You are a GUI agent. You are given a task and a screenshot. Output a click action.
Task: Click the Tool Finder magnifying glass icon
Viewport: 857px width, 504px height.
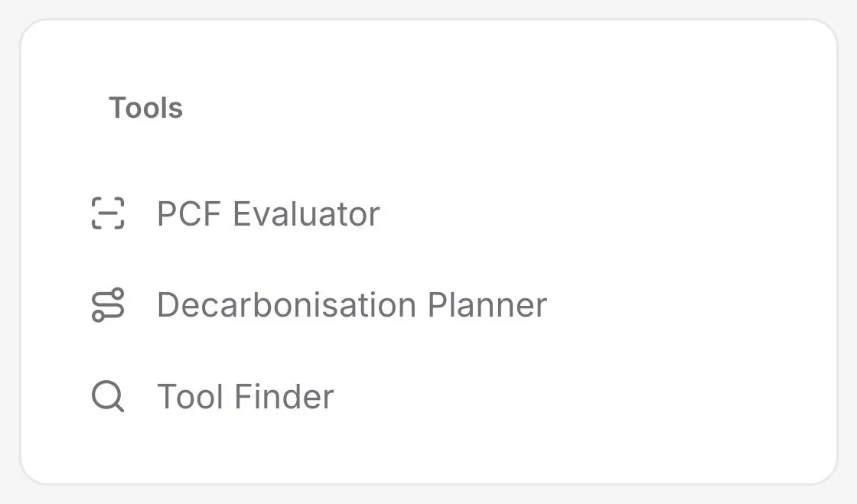pyautogui.click(x=108, y=396)
